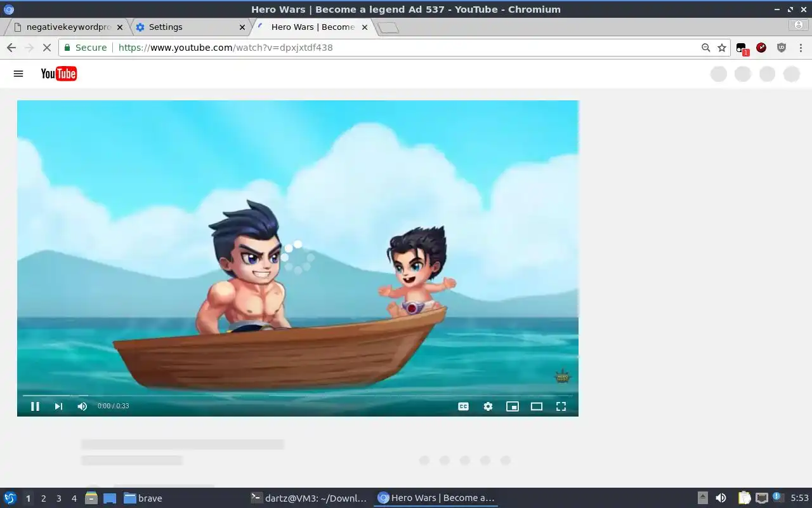The image size is (812, 508).
Task: Open a new browser tab
Action: [388, 27]
